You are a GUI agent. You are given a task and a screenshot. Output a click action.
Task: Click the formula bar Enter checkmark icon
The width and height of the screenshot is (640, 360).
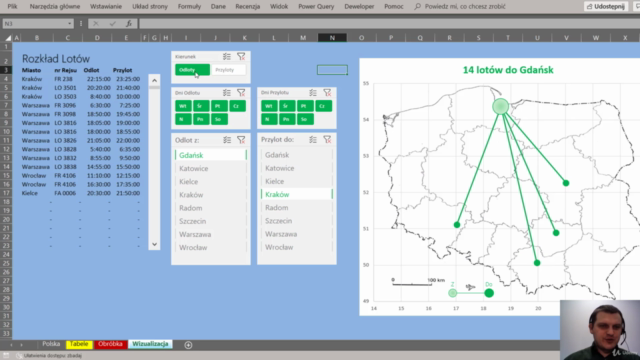point(112,24)
